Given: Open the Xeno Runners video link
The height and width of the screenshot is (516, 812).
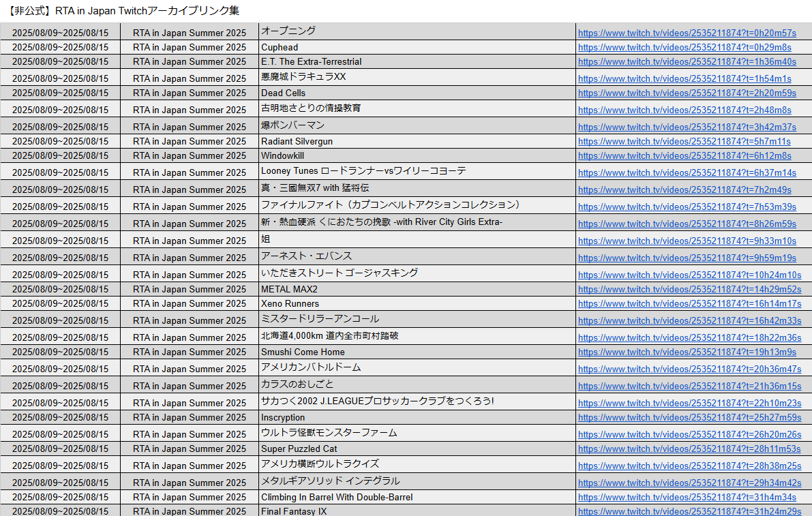Looking at the screenshot, I should point(689,304).
